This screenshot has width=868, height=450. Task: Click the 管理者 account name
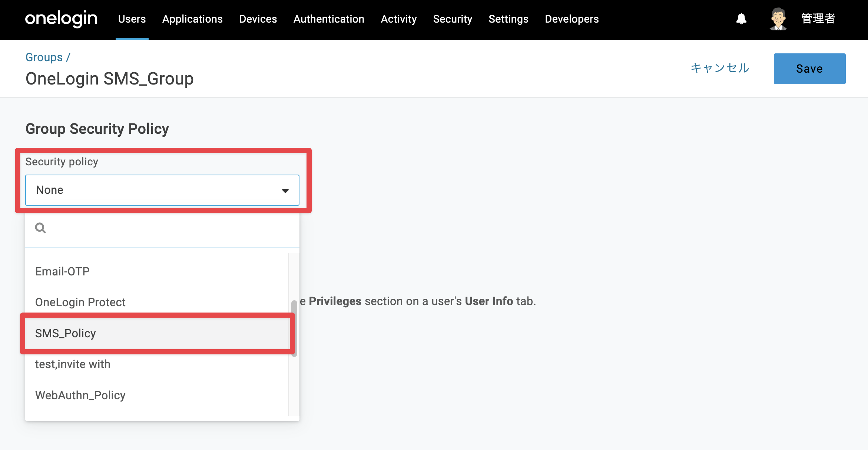pyautogui.click(x=818, y=19)
